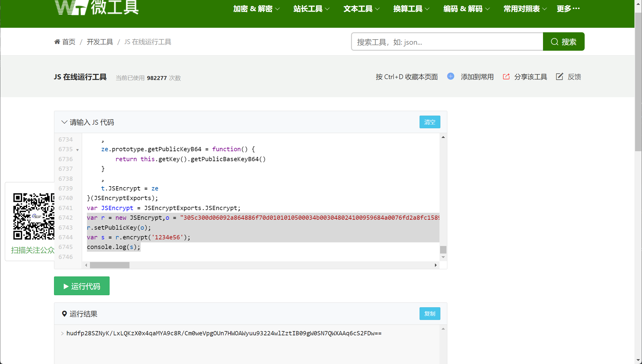Image resolution: width=642 pixels, height=364 pixels.
Task: Click the QR code image
Action: pos(34,216)
